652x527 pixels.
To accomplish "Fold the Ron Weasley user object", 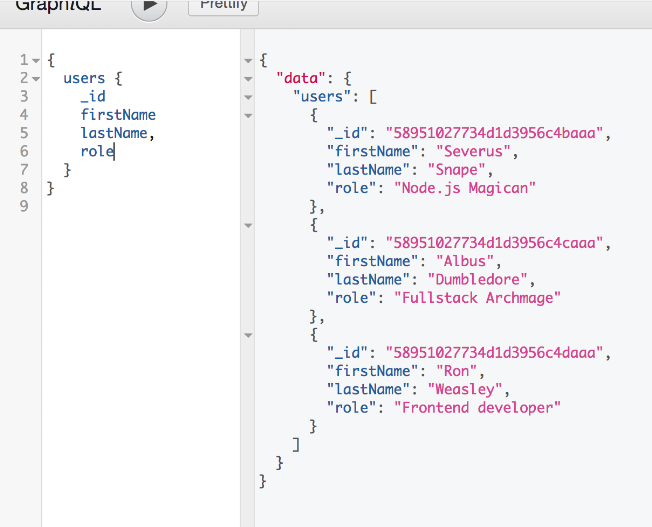I will tap(248, 335).
